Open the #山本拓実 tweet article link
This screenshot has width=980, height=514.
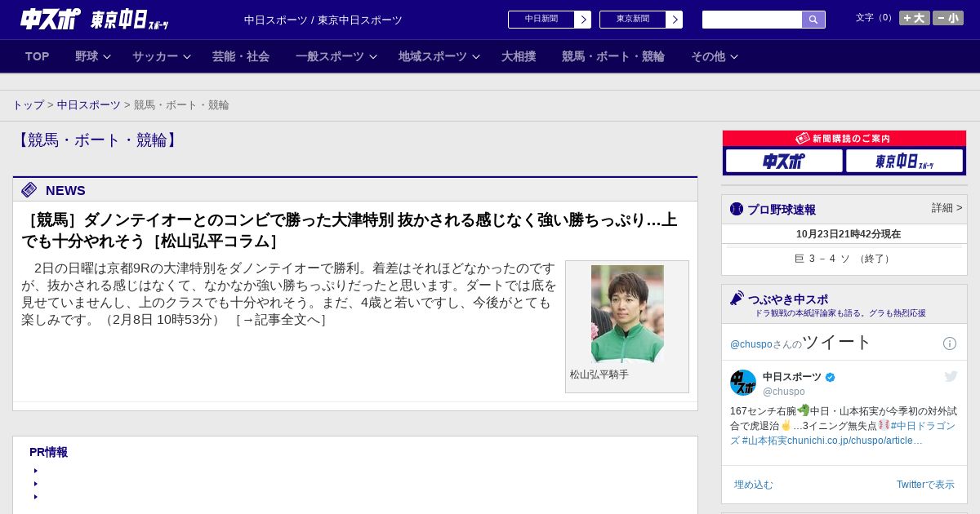pyautogui.click(x=832, y=441)
